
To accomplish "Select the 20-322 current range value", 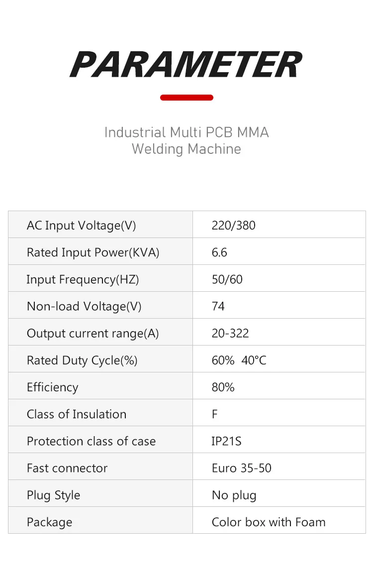I will point(230,333).
